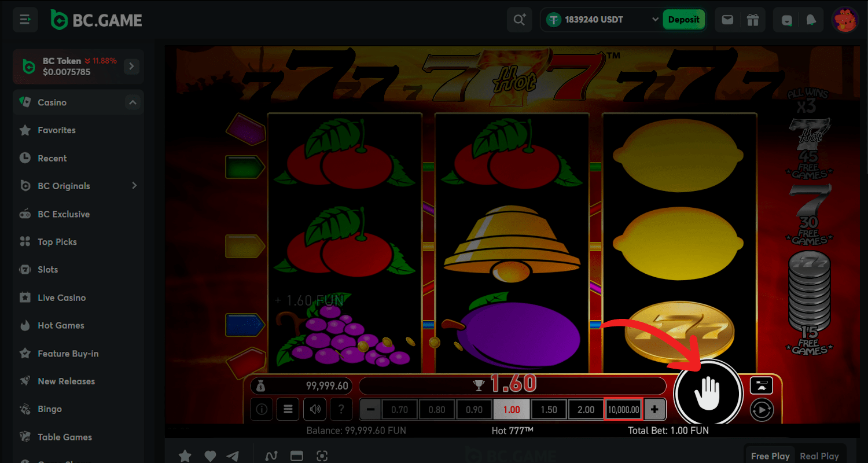Image resolution: width=868 pixels, height=463 pixels.
Task: Open Hot Games in the sidebar
Action: pos(78,325)
